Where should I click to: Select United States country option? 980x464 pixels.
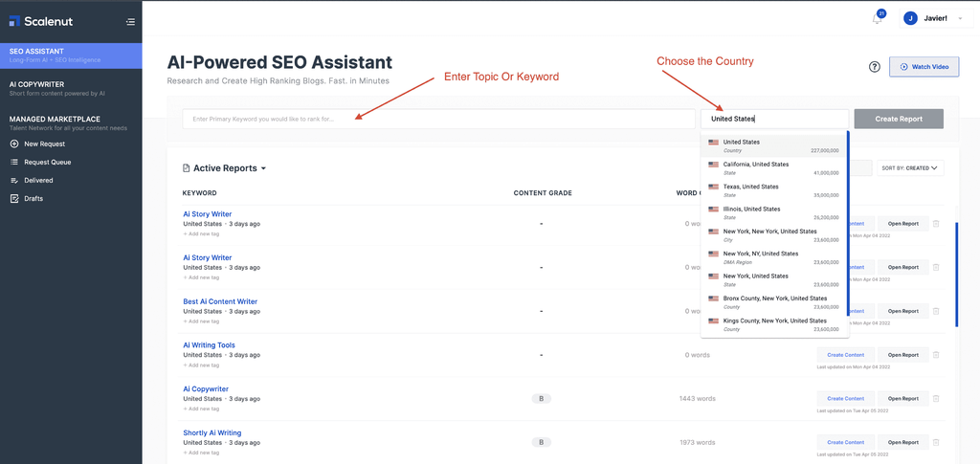(773, 146)
